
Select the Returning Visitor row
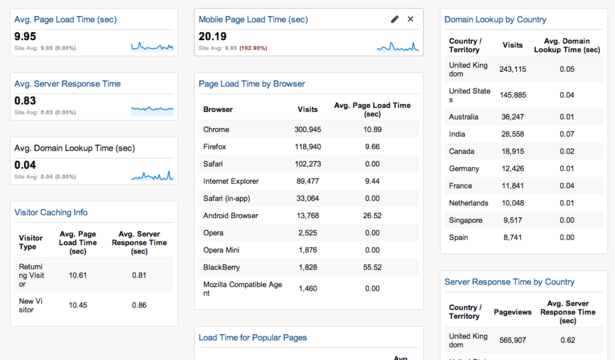pos(94,275)
